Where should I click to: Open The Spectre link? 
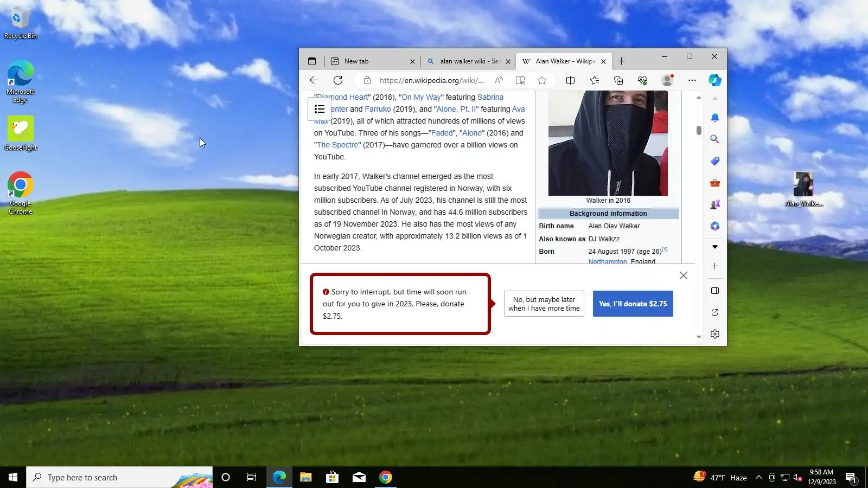coord(337,145)
